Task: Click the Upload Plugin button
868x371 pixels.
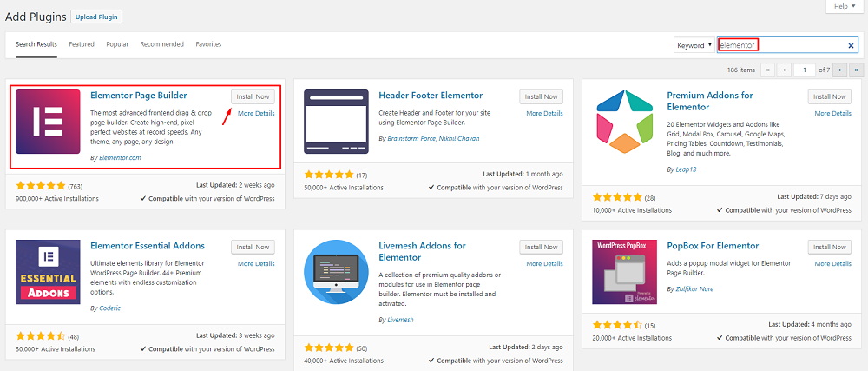Action: (96, 17)
